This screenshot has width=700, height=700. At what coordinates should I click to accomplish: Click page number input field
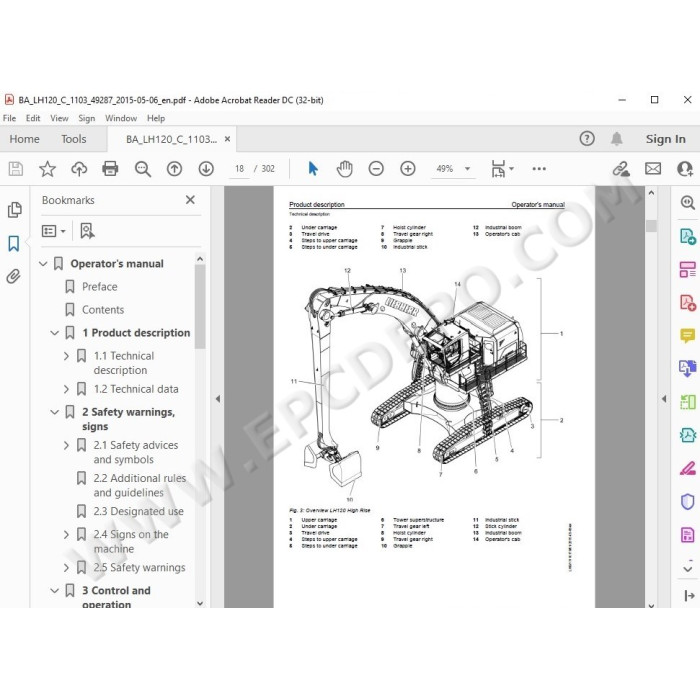tap(239, 169)
